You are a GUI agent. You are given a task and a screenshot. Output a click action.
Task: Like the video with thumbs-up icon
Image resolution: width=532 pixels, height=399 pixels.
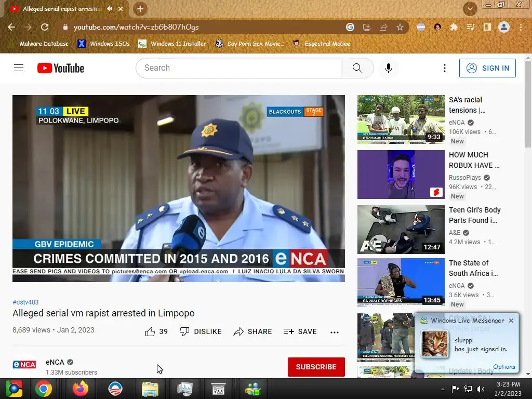150,331
